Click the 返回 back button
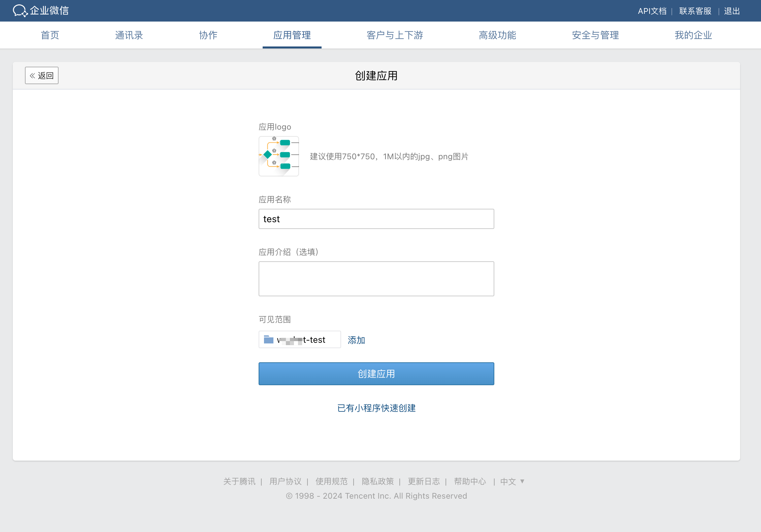Screen dimensions: 761x532 pyautogui.click(x=42, y=75)
